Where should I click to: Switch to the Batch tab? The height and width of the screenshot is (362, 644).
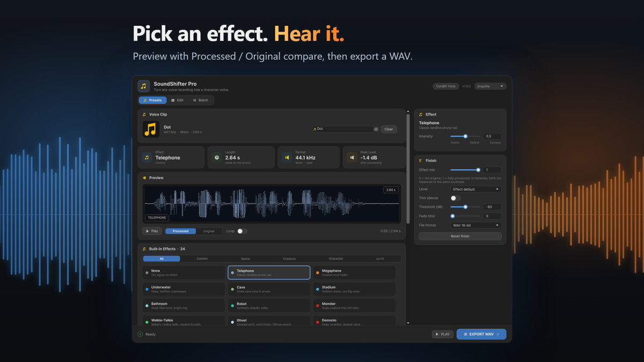(x=201, y=100)
